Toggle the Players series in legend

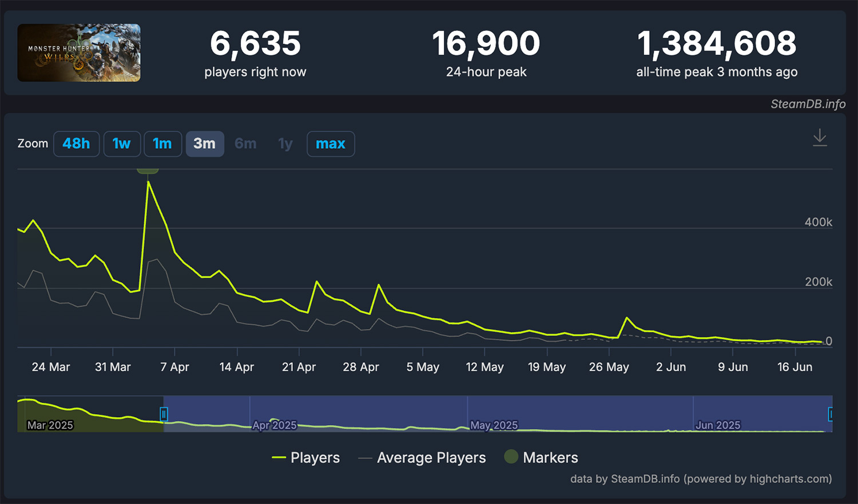(x=306, y=458)
